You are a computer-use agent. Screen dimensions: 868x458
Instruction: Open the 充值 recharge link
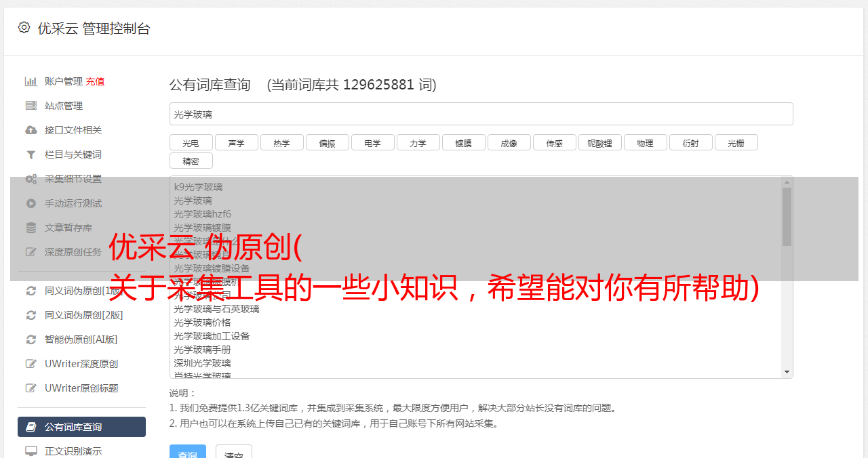tap(95, 81)
